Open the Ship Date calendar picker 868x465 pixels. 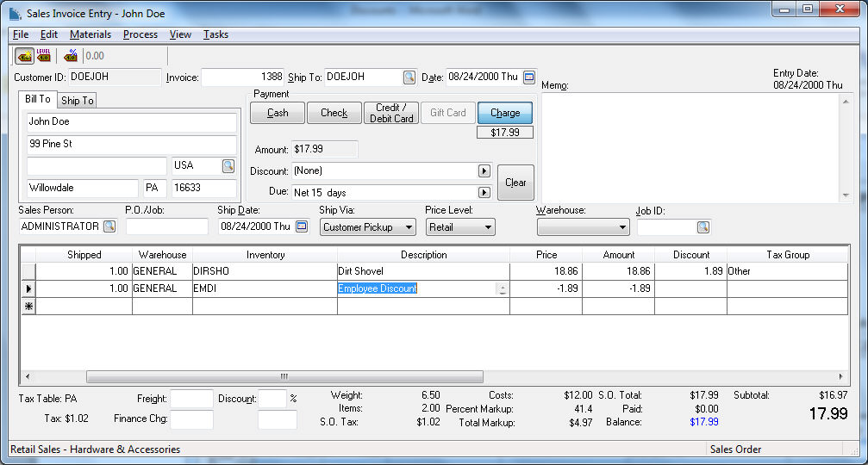(x=302, y=226)
